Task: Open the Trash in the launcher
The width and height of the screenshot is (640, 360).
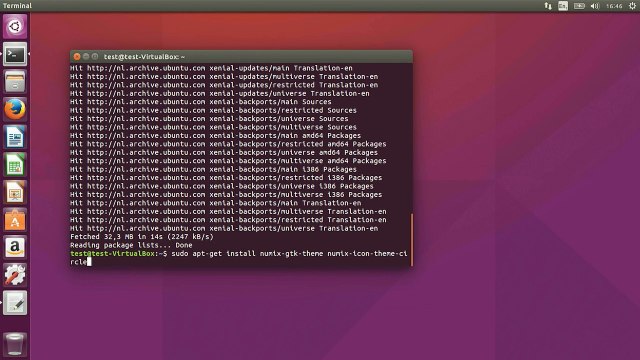Action: (x=15, y=344)
